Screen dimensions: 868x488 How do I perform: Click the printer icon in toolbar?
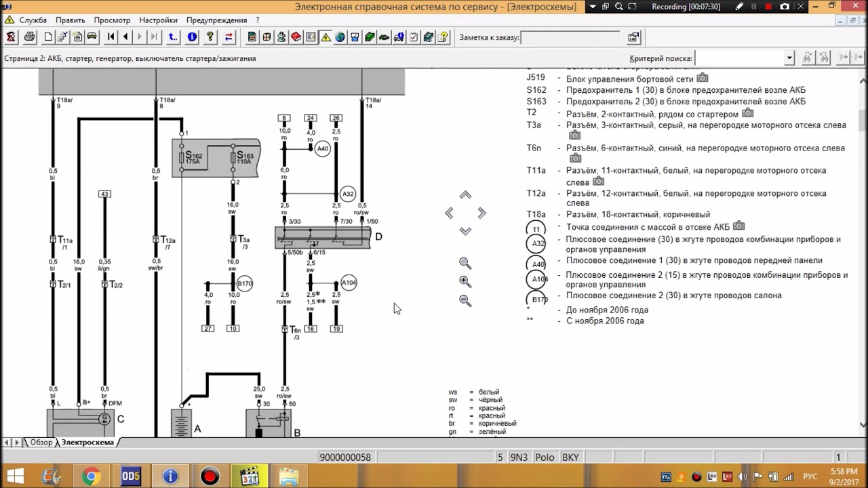point(30,37)
